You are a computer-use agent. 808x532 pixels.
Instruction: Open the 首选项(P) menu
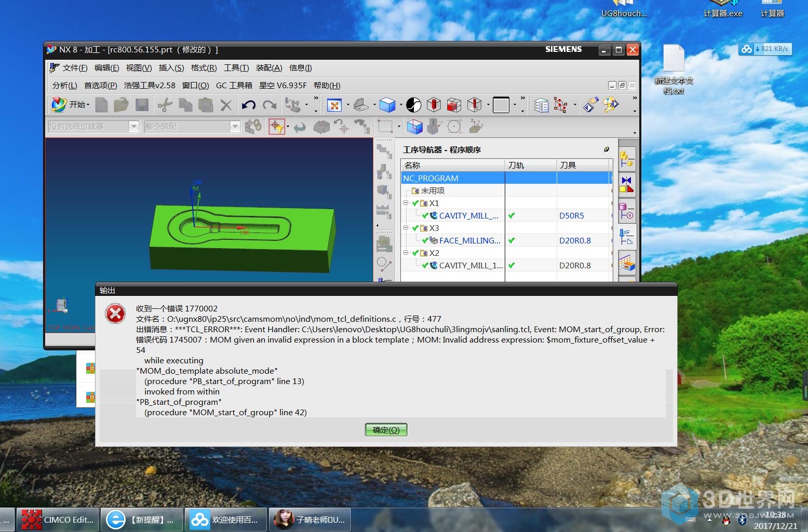(x=101, y=86)
